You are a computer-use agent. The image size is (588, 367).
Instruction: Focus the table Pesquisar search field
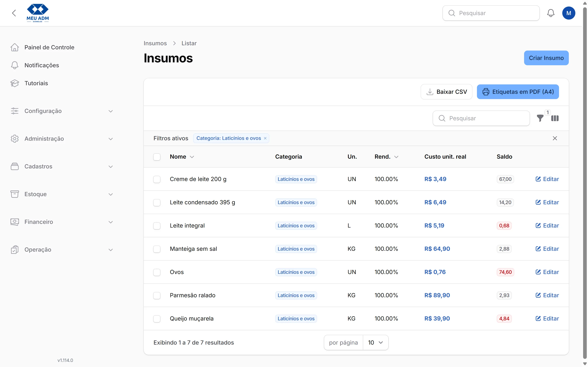pyautogui.click(x=481, y=118)
